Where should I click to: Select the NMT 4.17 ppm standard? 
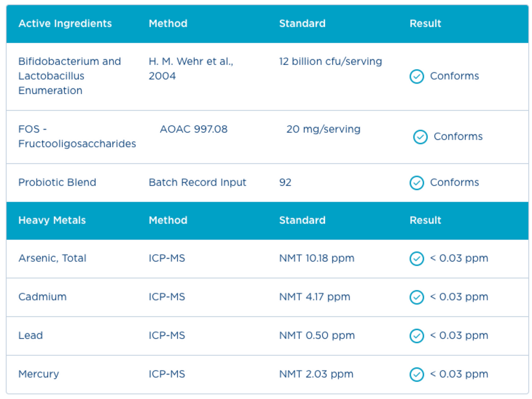(x=315, y=297)
